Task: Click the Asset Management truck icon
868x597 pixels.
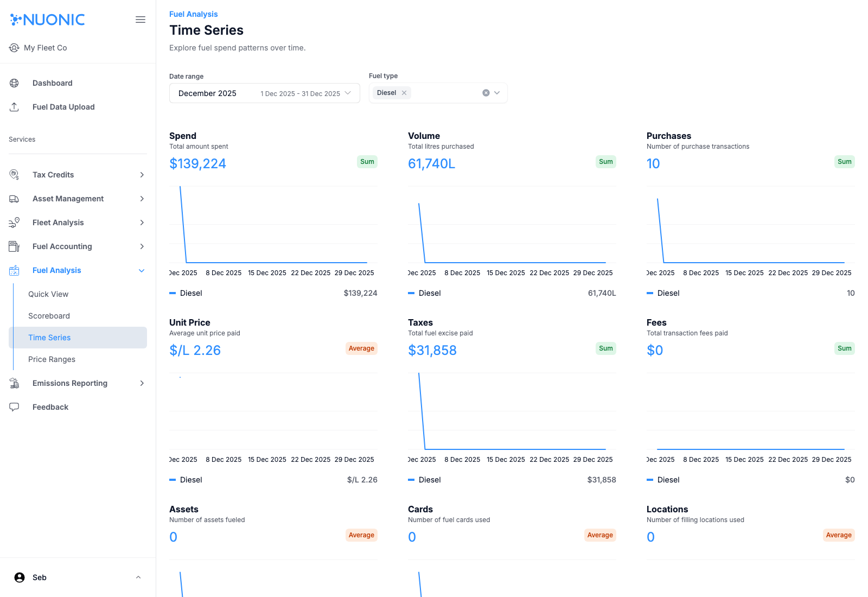Action: [14, 199]
